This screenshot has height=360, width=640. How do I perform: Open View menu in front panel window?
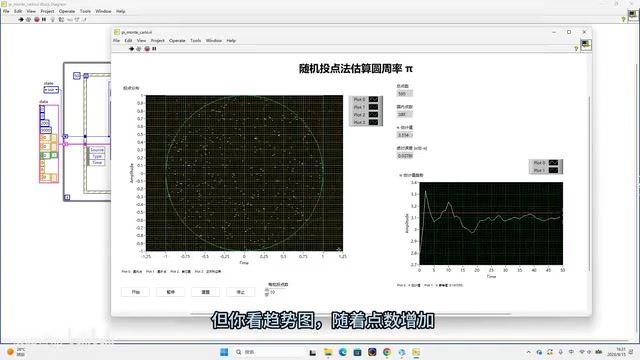141,40
